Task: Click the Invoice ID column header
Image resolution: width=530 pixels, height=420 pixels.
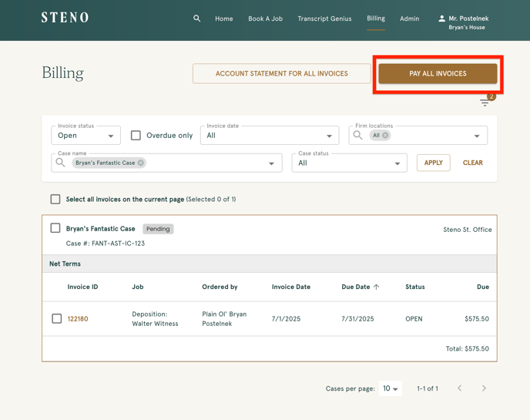Action: click(82, 287)
